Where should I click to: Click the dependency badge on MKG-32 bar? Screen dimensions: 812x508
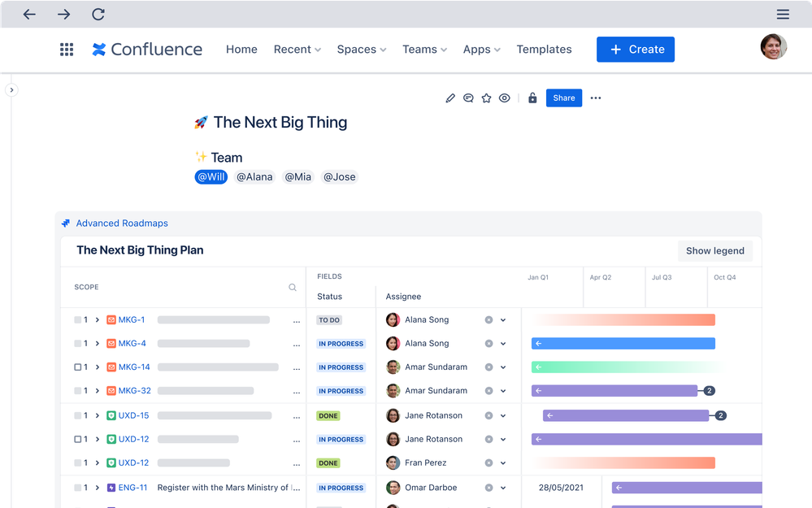point(709,390)
